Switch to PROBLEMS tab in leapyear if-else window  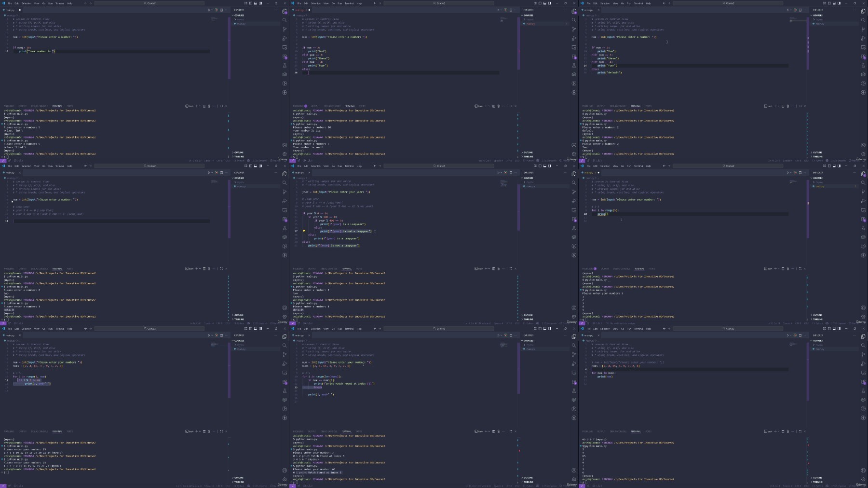pyautogui.click(x=298, y=269)
